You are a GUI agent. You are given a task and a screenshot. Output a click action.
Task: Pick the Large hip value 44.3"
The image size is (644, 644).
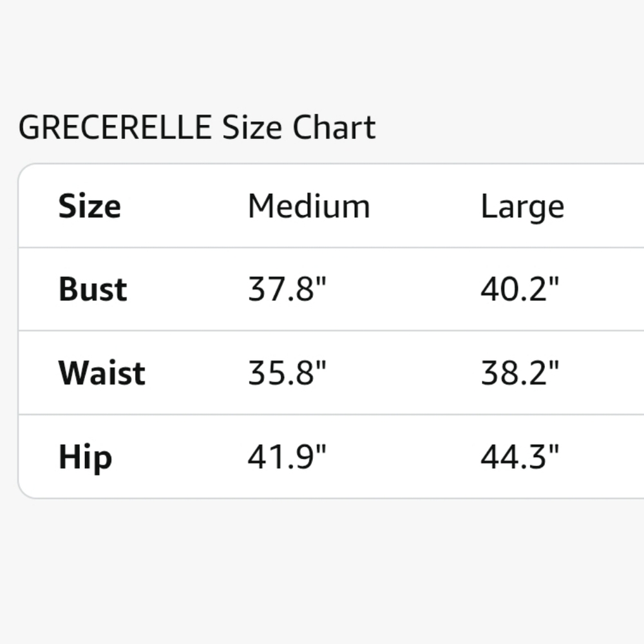click(520, 457)
